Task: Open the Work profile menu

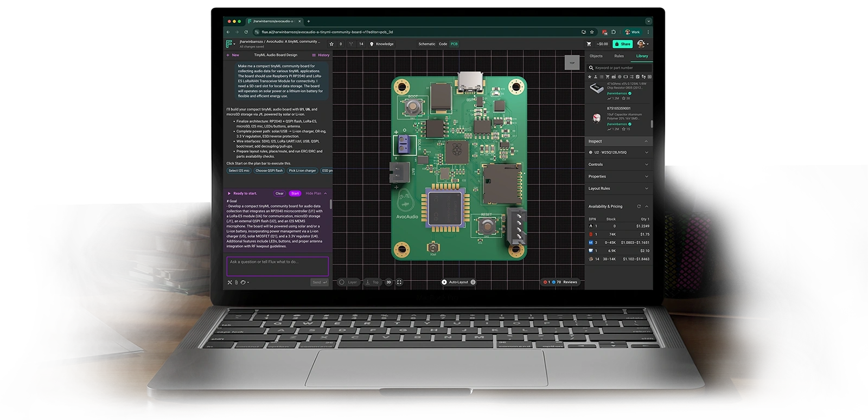Action: [633, 32]
